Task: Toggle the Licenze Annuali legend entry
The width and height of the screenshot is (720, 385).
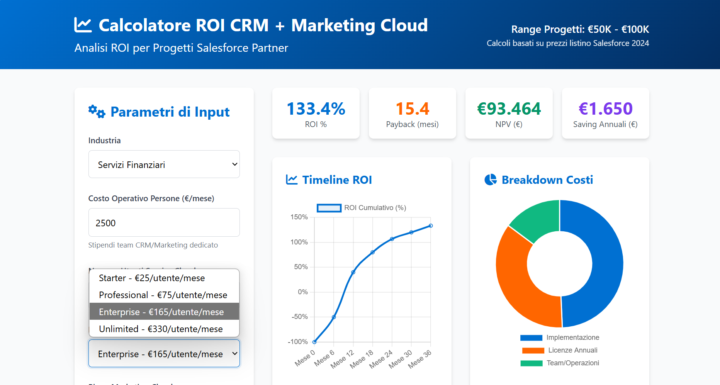Action: tap(559, 351)
